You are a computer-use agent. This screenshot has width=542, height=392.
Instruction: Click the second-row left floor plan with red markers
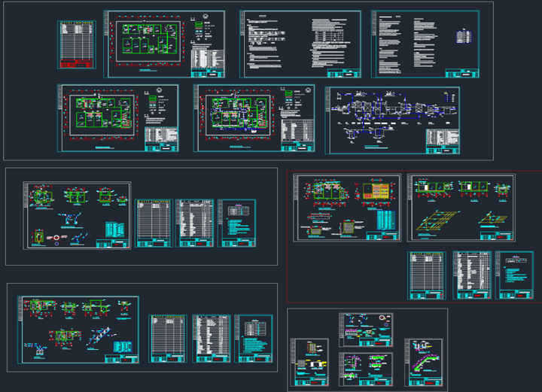coord(117,118)
